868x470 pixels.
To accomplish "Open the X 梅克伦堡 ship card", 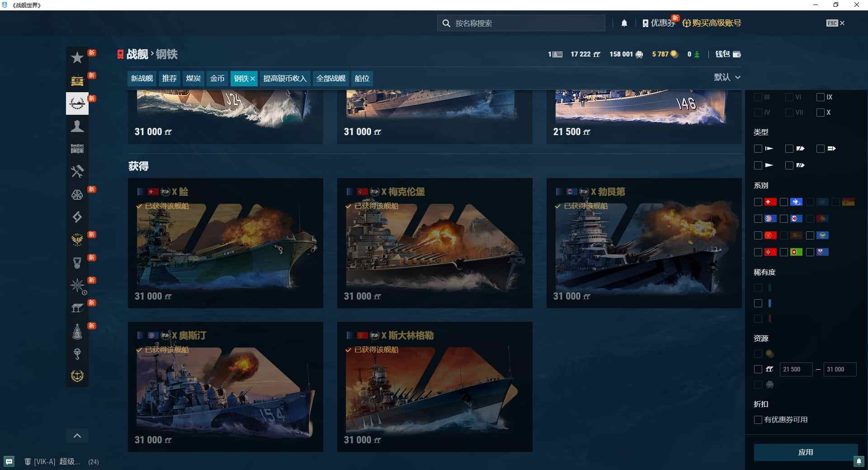I will [x=434, y=243].
